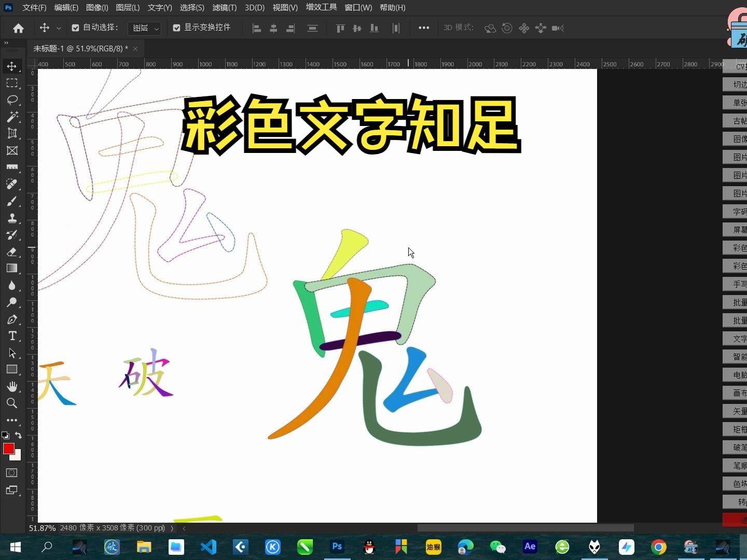Select the Perspective Crop tool
The width and height of the screenshot is (747, 560).
click(x=12, y=133)
